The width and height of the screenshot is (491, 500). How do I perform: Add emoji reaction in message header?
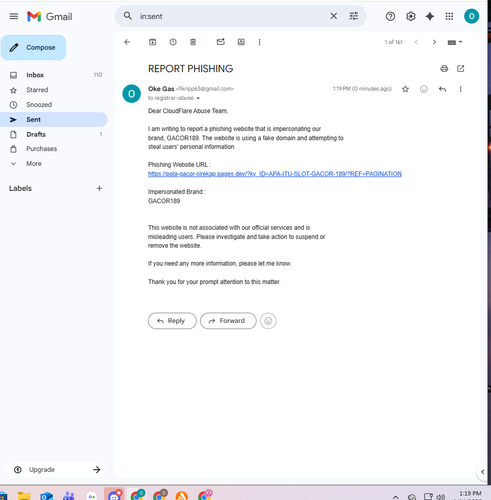(424, 89)
